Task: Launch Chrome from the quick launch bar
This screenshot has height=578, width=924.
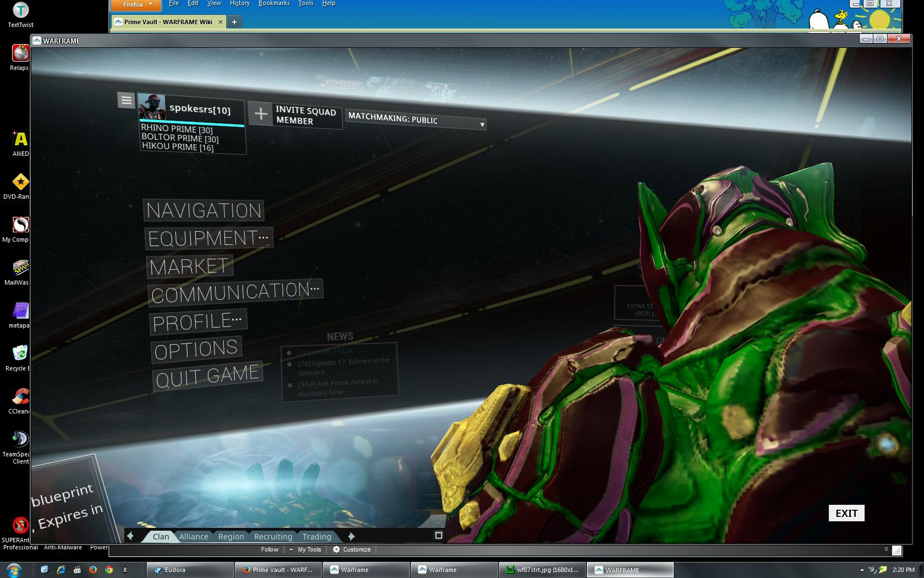Action: [109, 570]
